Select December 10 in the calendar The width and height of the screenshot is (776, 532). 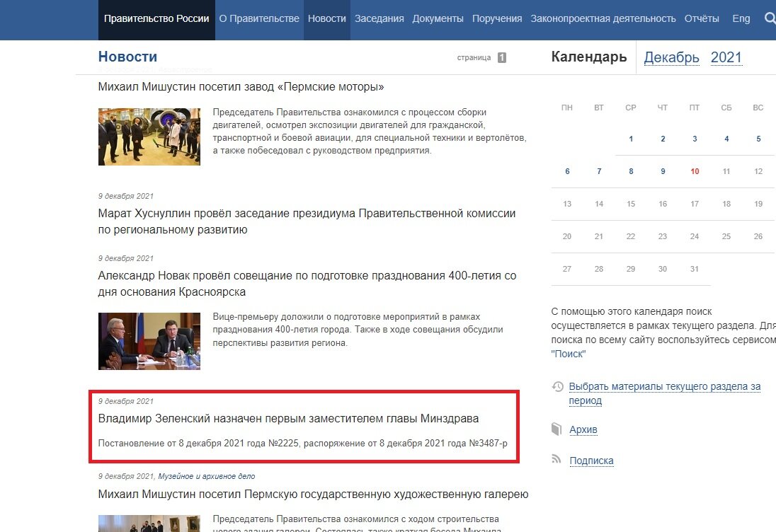point(695,170)
